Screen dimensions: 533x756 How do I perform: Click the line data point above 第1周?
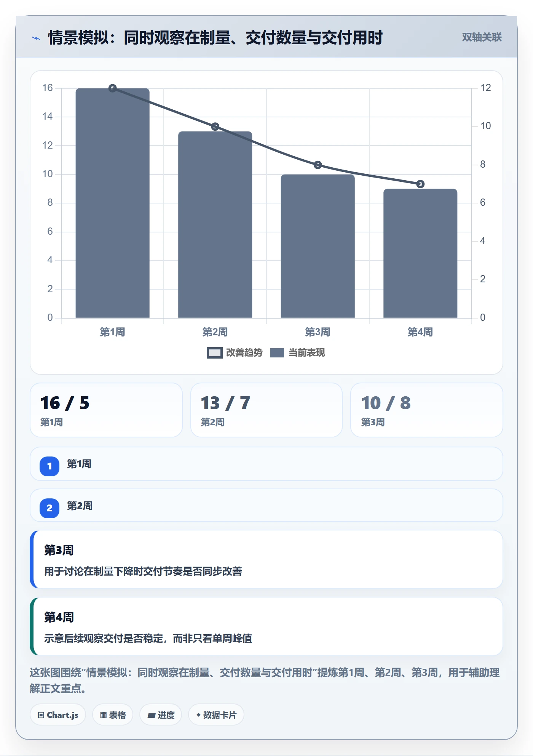(x=113, y=88)
